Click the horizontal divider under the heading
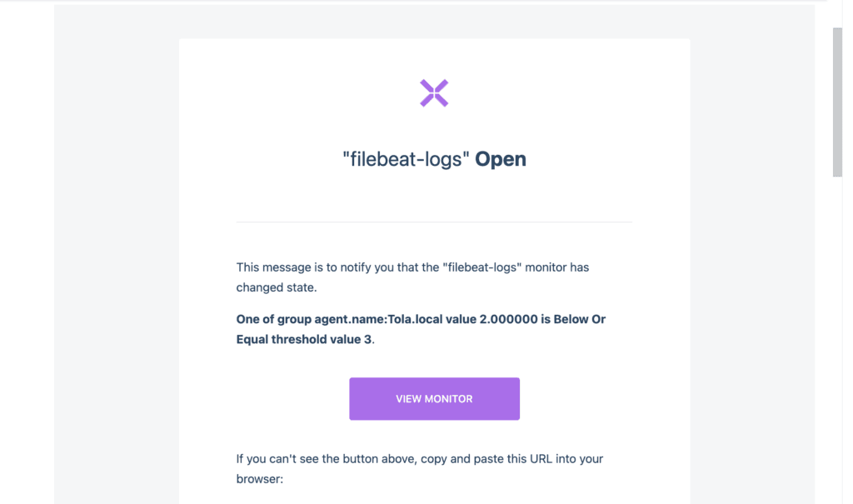This screenshot has width=853, height=504. (434, 222)
